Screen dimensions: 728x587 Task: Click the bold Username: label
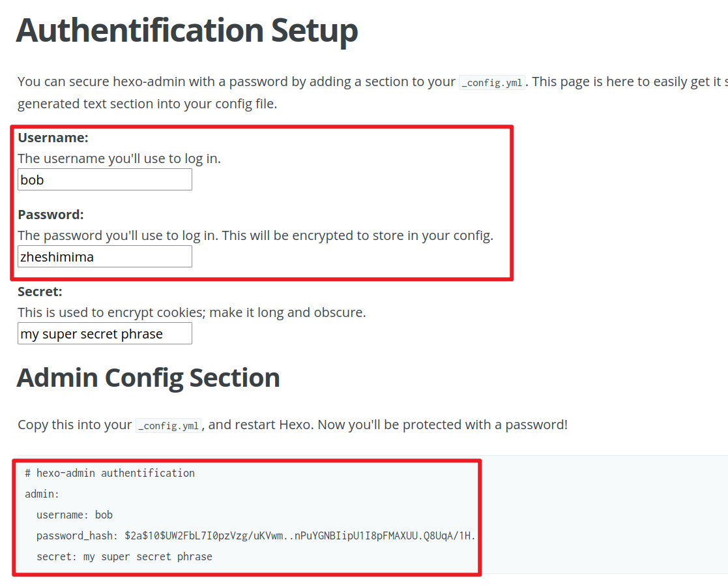[53, 138]
